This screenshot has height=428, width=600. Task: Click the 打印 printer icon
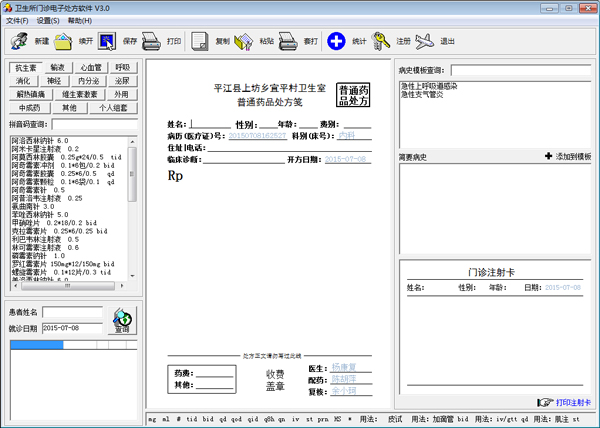click(x=151, y=41)
